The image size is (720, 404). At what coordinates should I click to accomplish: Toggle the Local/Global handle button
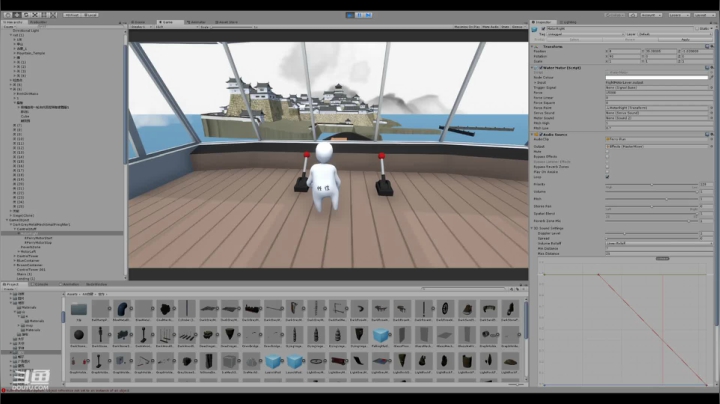[x=90, y=15]
